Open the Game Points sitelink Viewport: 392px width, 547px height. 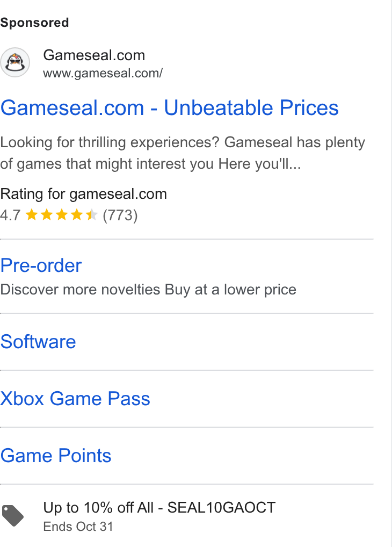click(56, 455)
